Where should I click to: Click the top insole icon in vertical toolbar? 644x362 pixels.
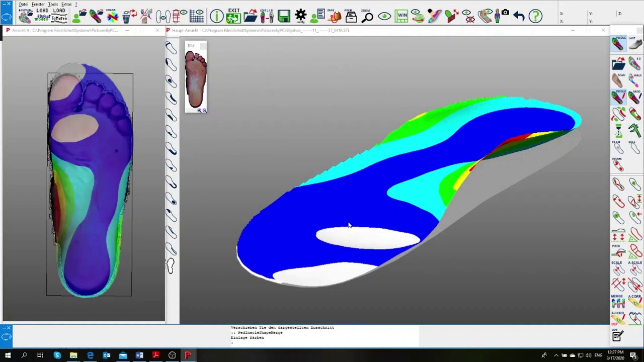click(171, 48)
